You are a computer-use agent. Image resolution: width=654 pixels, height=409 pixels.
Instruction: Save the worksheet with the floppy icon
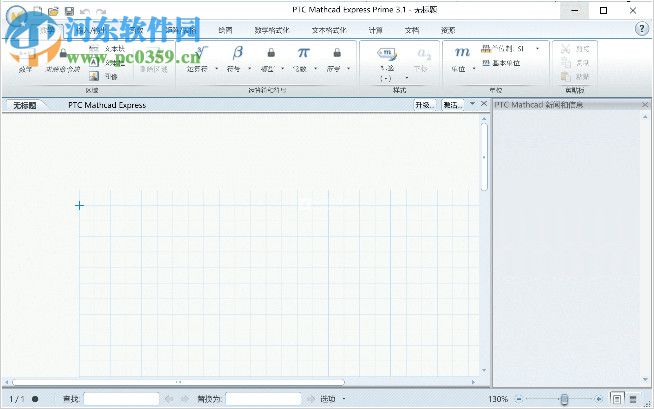pos(69,11)
